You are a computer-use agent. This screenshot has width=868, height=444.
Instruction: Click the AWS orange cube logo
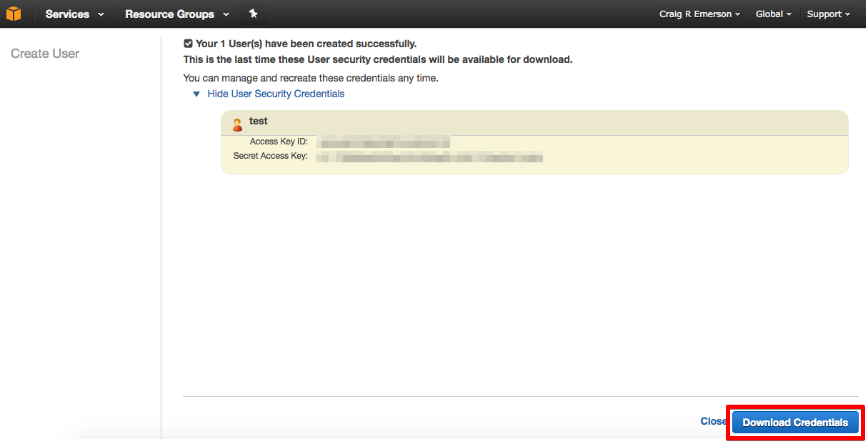[x=14, y=14]
